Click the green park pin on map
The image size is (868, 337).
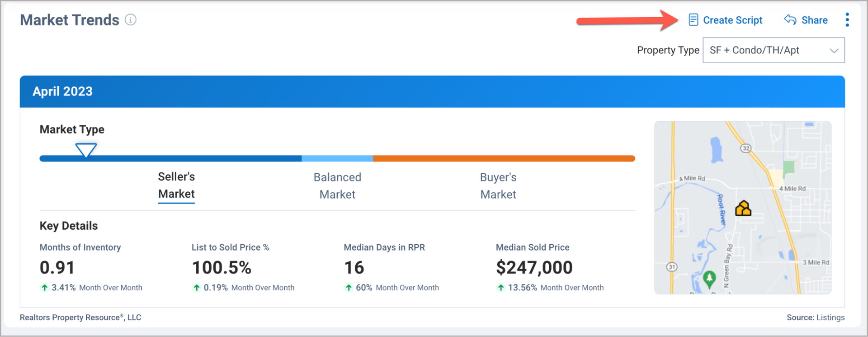[709, 278]
